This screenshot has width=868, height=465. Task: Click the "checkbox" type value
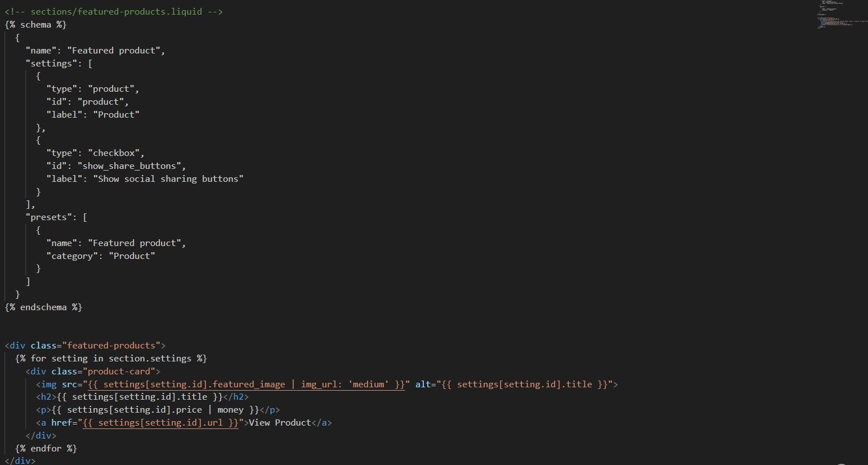[116, 153]
